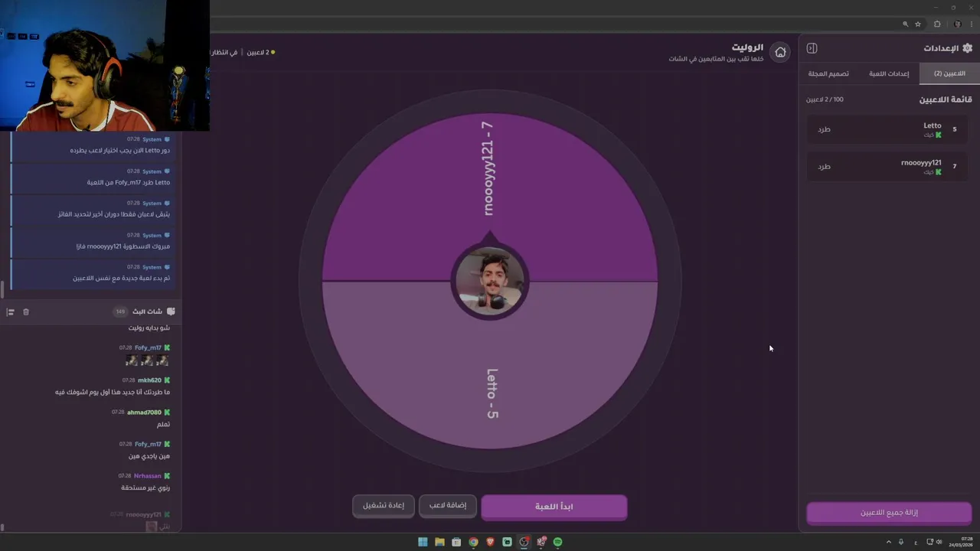Click the شات البث chat bubble icon

coord(171,311)
